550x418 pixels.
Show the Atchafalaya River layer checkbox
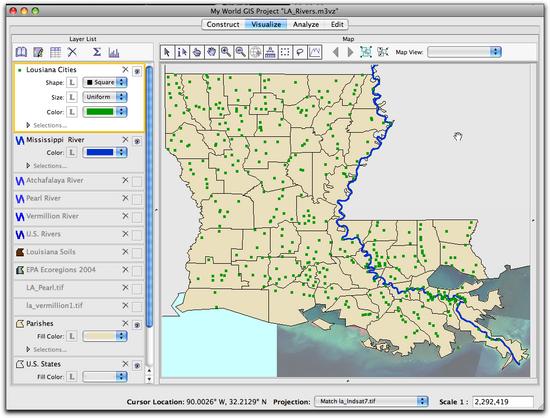pyautogui.click(x=137, y=182)
